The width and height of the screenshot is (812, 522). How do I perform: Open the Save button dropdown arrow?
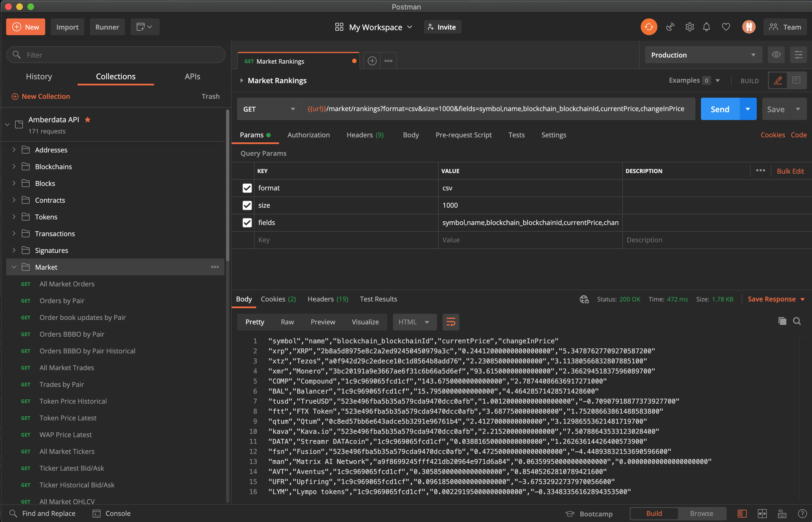[798, 109]
